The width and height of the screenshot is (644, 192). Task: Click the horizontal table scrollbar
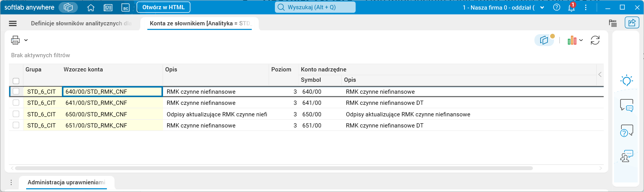(x=274, y=168)
